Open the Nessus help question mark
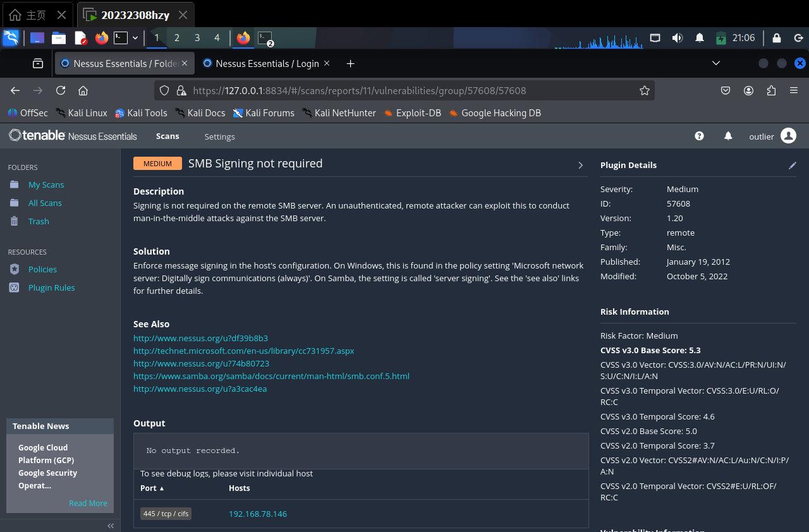Screen dimensions: 809x532 point(699,136)
